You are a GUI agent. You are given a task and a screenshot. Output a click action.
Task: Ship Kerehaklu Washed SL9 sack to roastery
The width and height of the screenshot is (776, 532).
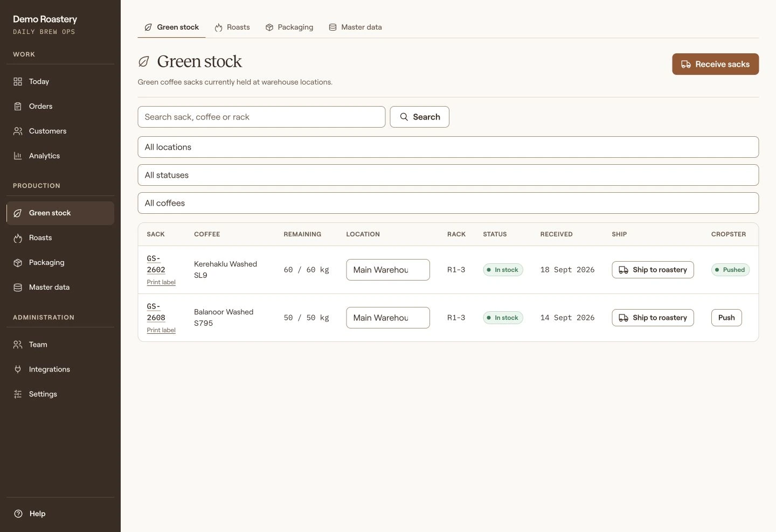pos(653,270)
